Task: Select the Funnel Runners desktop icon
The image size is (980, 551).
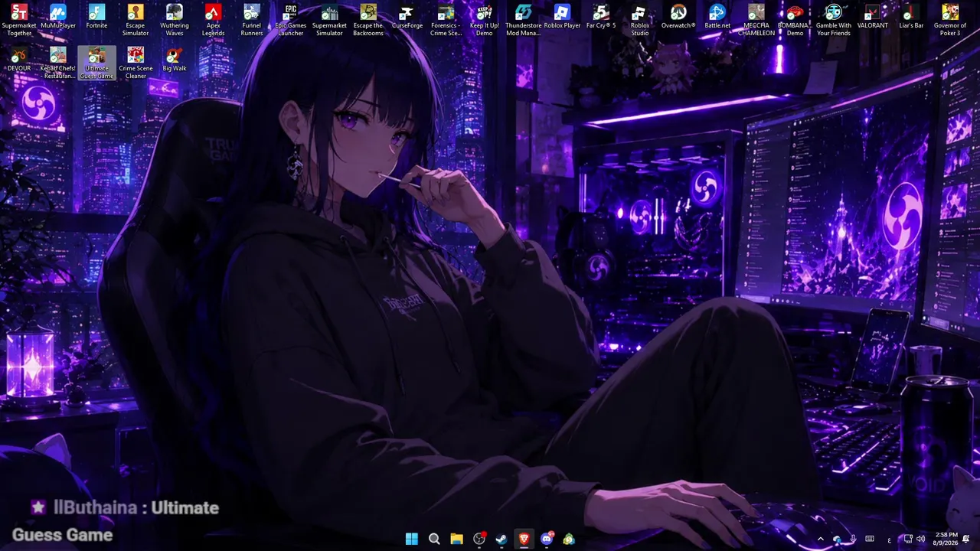Action: coord(252,21)
